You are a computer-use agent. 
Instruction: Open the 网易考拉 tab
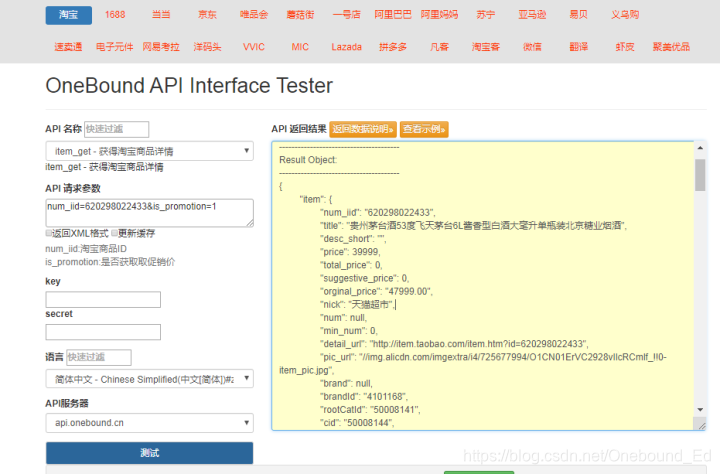coord(161,47)
